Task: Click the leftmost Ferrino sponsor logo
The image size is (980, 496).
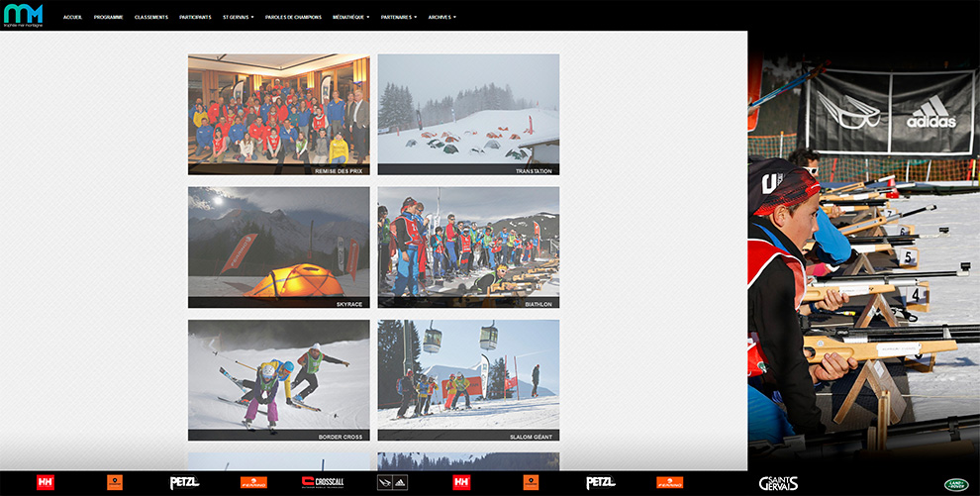Action: 253,483
